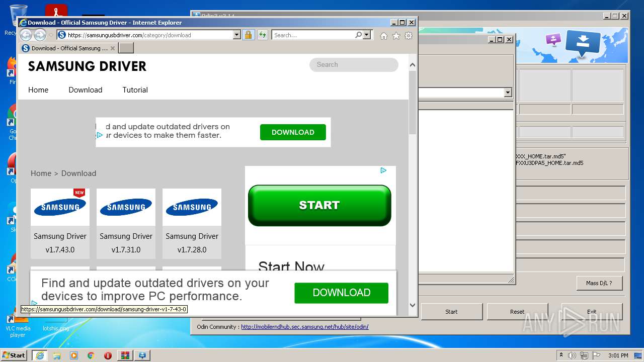This screenshot has width=644, height=362.
Task: Open the Home menu item
Action: click(x=38, y=90)
